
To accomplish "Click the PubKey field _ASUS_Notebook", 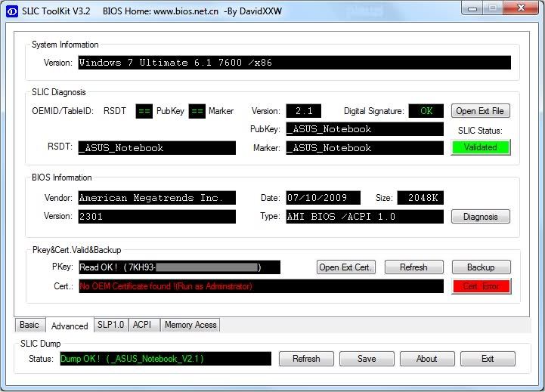I will point(364,129).
